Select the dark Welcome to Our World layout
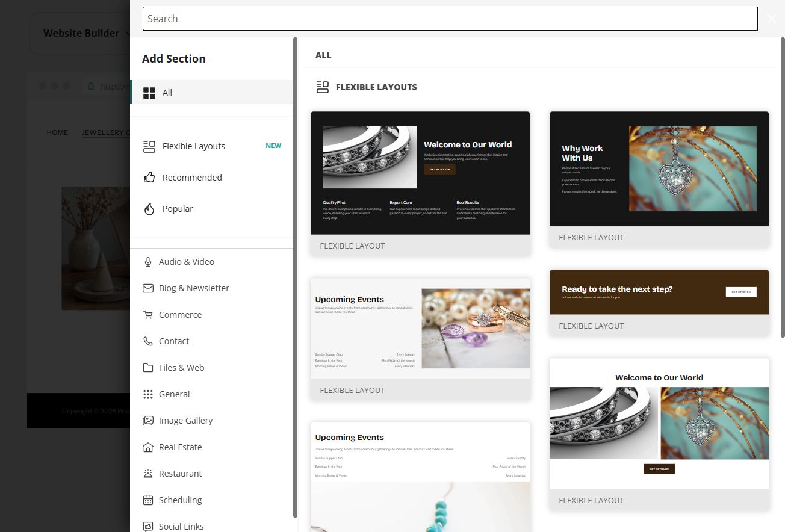 click(420, 183)
